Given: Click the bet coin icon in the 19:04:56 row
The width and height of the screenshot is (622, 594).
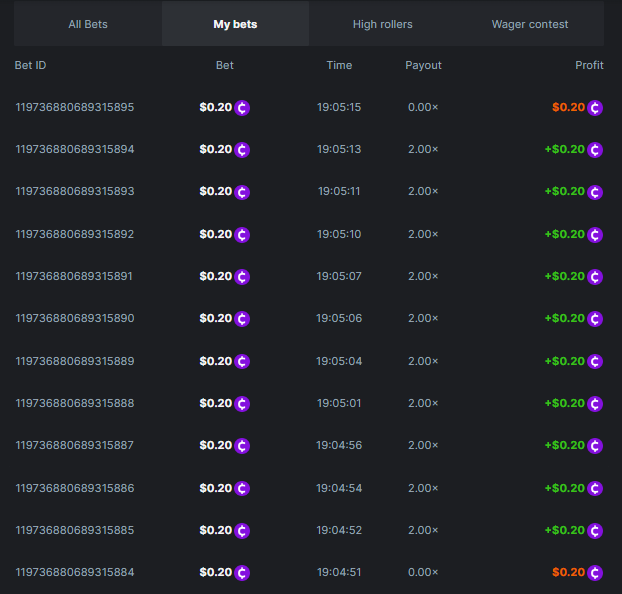Looking at the screenshot, I should (x=242, y=446).
